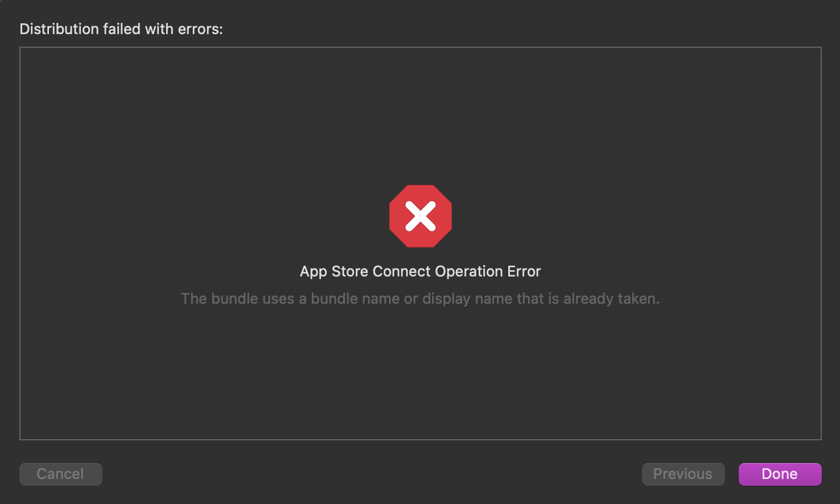The height and width of the screenshot is (504, 840).
Task: Click the bundle name already taken message
Action: click(420, 299)
